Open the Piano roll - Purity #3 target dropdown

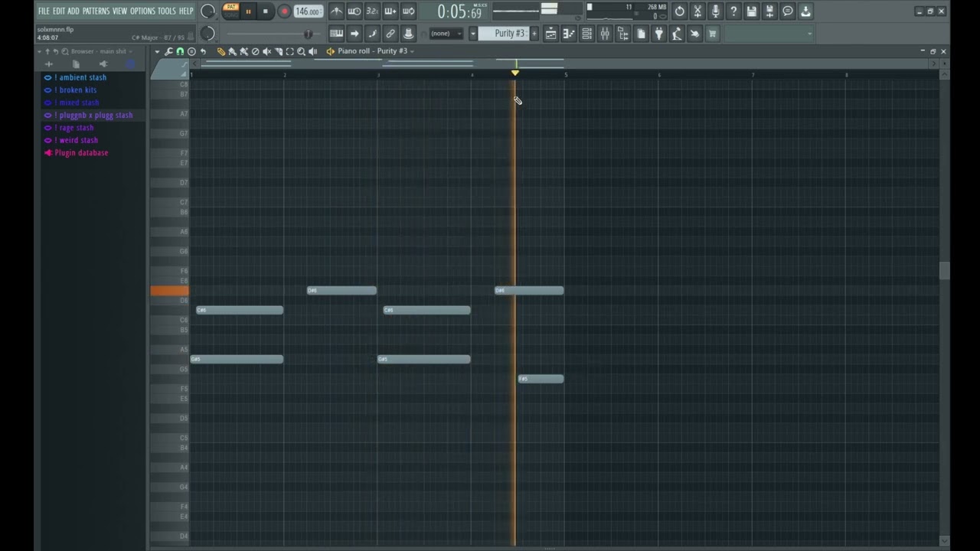[x=375, y=51]
